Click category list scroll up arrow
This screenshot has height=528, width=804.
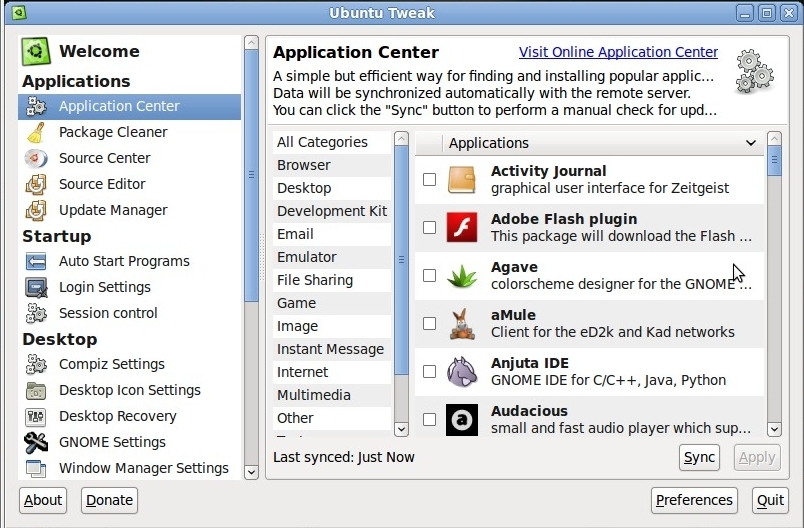[x=401, y=138]
